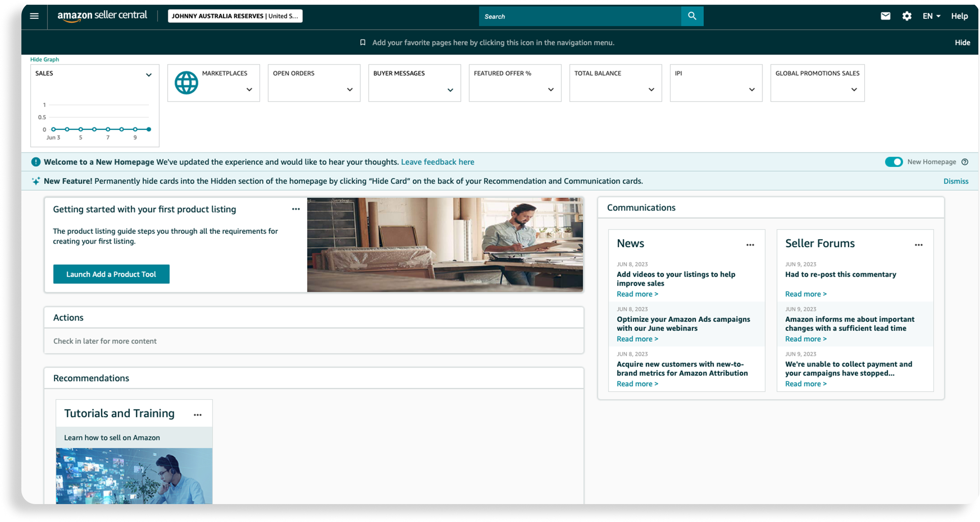Open the hamburger navigation menu
This screenshot has width=980, height=522.
point(34,16)
